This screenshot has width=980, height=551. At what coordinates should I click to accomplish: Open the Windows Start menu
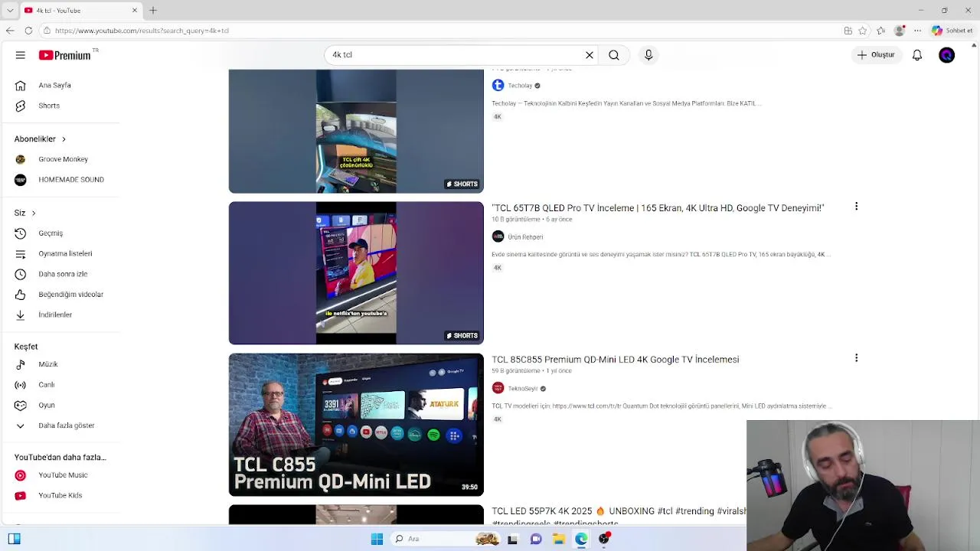coord(377,539)
